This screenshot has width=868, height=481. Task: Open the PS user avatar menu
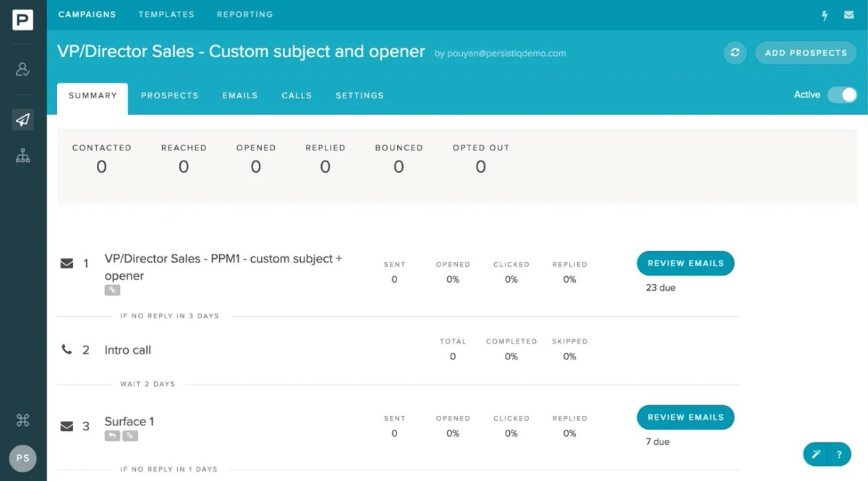(23, 459)
